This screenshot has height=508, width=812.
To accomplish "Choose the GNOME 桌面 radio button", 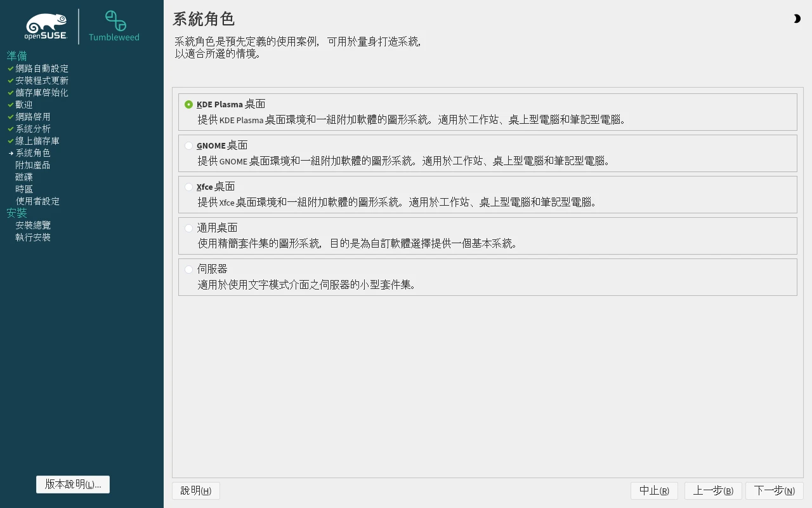I will point(188,145).
